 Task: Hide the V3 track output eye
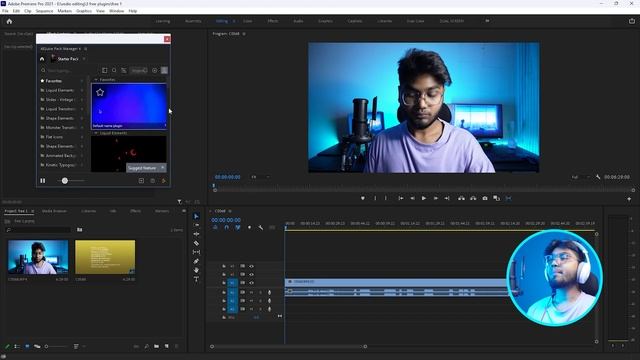pos(251,267)
